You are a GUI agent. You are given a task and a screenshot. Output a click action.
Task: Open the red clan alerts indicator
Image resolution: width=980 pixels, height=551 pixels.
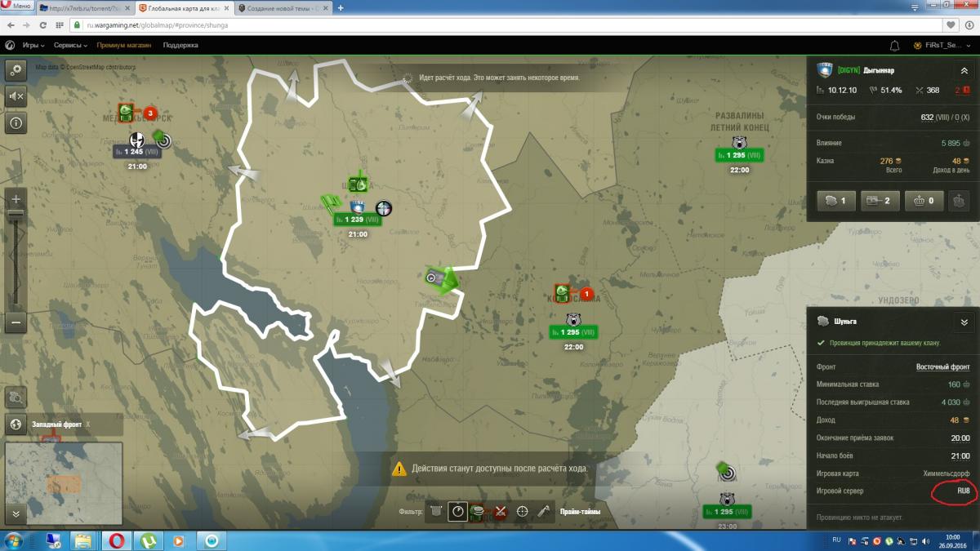pyautogui.click(x=963, y=90)
